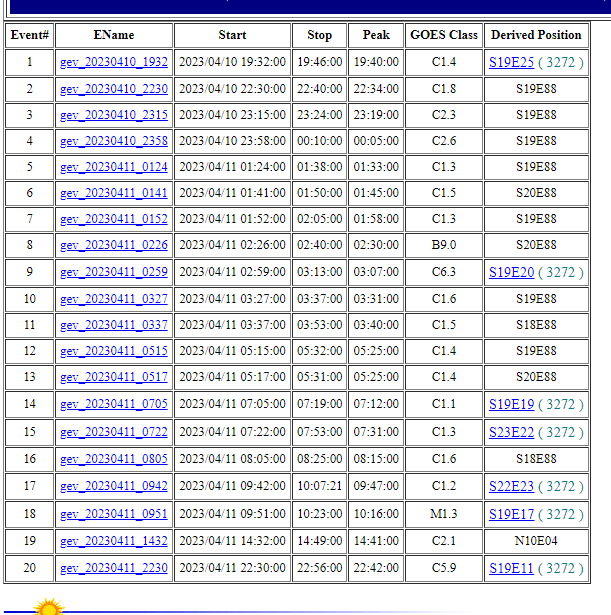Screen dimensions: 611x615
Task: Select event number 20 cell
Action: click(30, 568)
